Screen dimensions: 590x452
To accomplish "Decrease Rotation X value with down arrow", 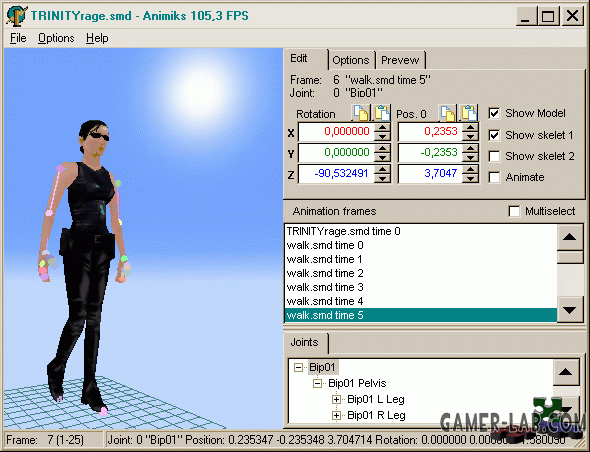I will click(383, 136).
